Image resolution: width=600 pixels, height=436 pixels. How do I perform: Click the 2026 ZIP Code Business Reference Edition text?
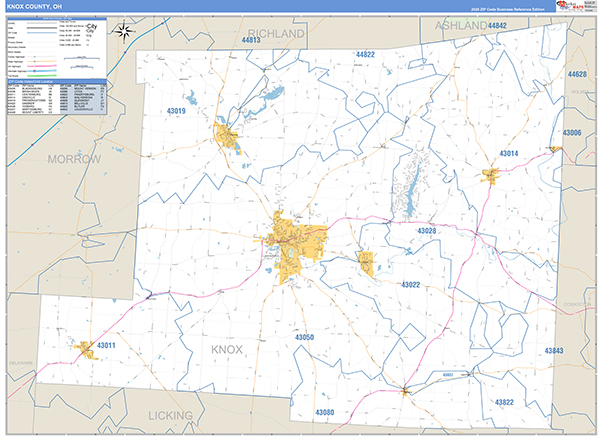pyautogui.click(x=507, y=9)
